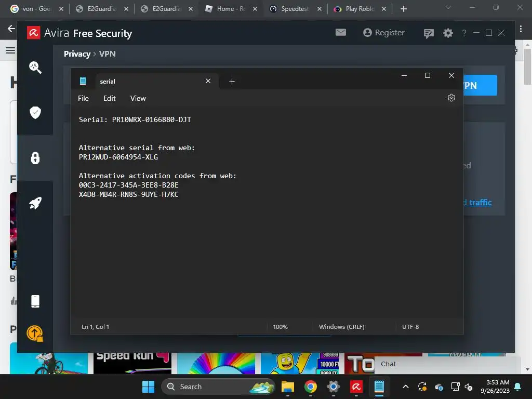Viewport: 532px width, 399px height.
Task: Open Avira feedback chat icon
Action: pos(429,33)
